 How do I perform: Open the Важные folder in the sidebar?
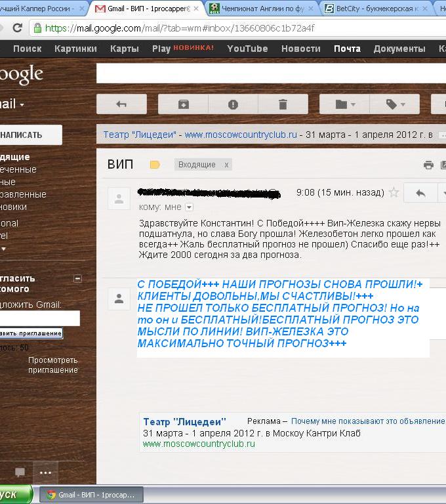[8, 182]
